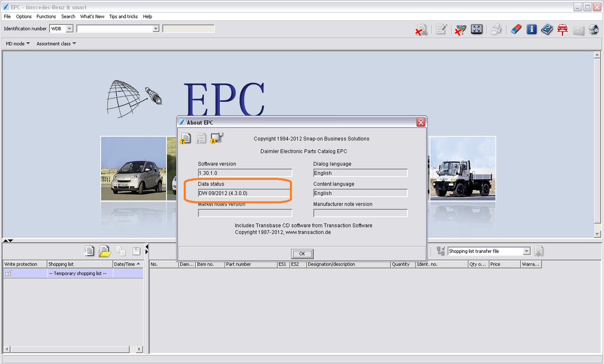Viewport: 604px width, 364px height.
Task: Click the main view vertical scrollbar up arrow
Action: point(597,55)
